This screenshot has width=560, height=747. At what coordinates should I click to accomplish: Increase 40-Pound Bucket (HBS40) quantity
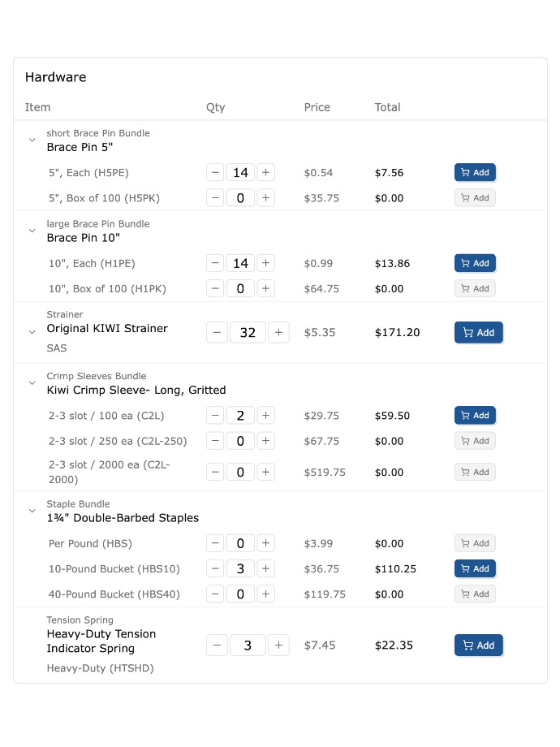(x=266, y=594)
